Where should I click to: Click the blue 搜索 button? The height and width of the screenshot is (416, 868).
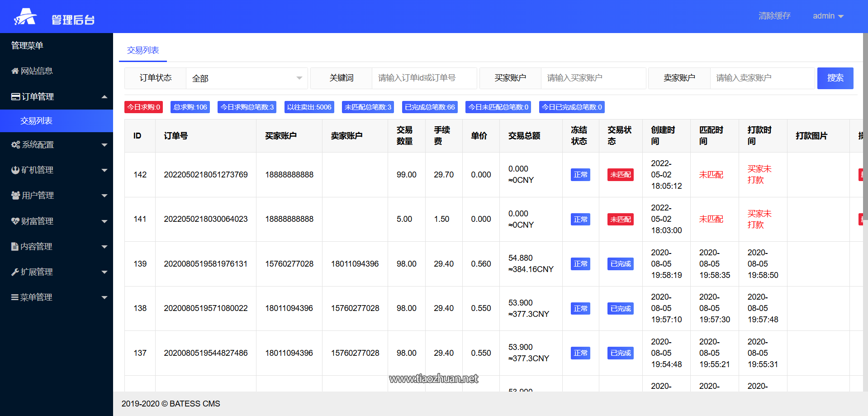click(835, 78)
